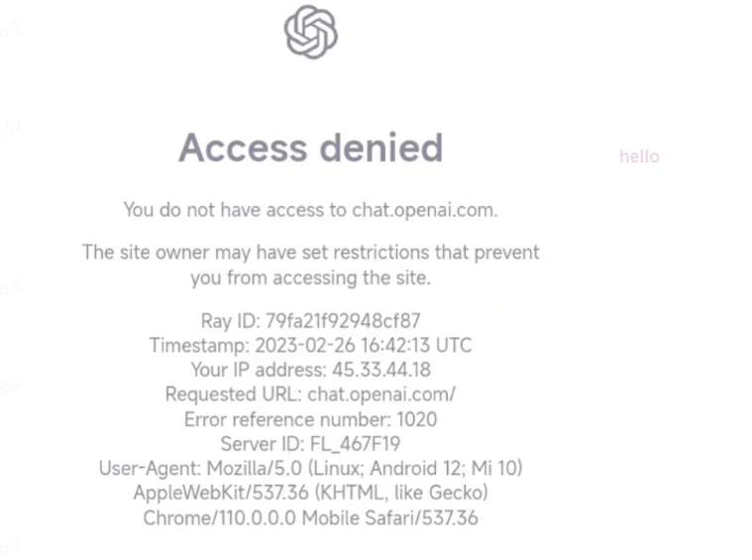Click the IP address 45.33.44.18
This screenshot has height=560, width=752.
click(381, 370)
